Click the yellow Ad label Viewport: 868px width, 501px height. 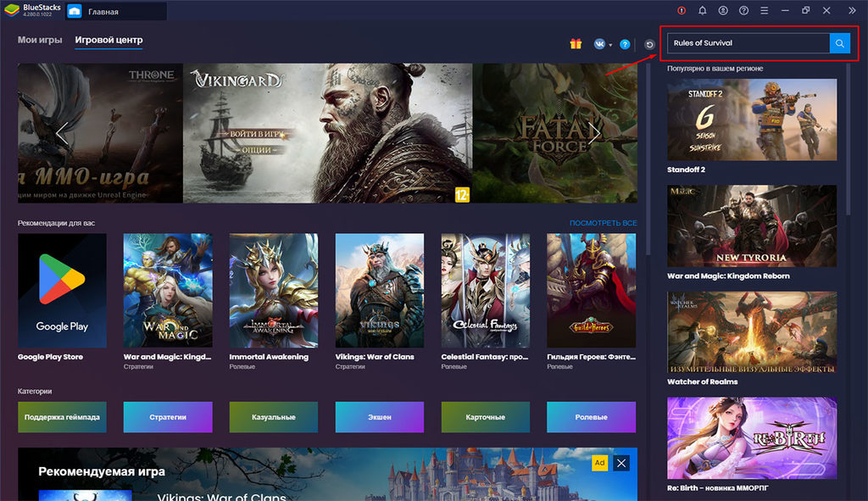pyautogui.click(x=599, y=463)
